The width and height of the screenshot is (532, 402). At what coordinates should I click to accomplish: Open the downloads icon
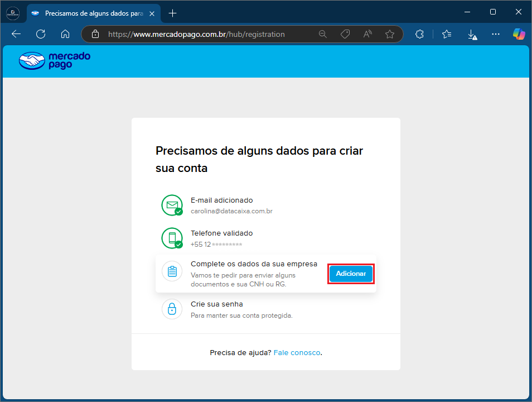[x=472, y=34]
